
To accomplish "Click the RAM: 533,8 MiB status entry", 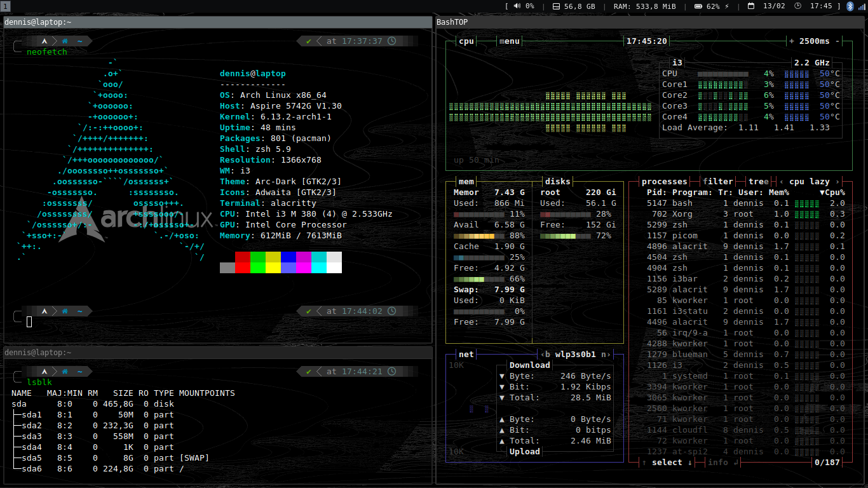I will coord(645,6).
